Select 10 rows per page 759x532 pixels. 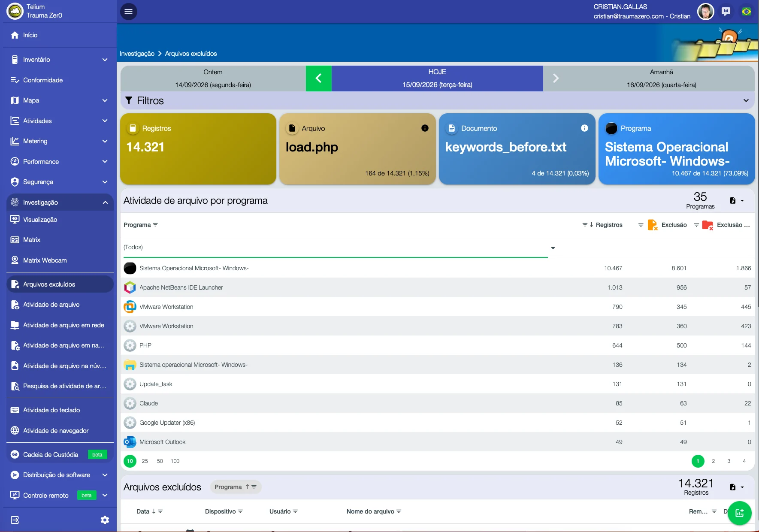130,461
